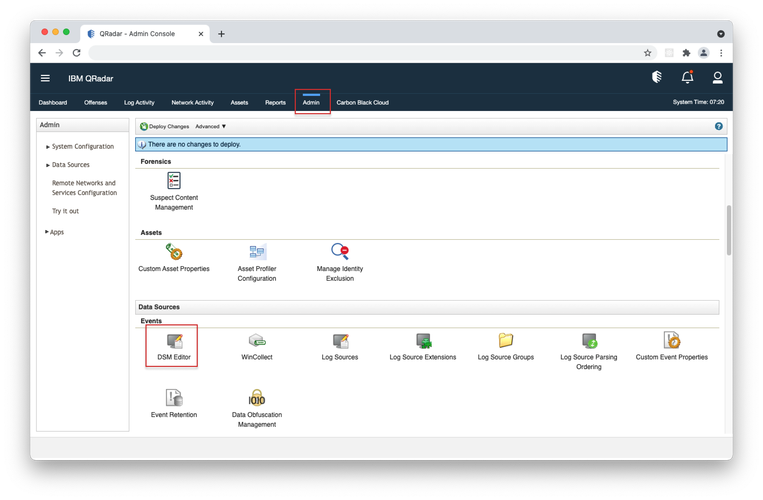The height and width of the screenshot is (500, 763).
Task: Open the DSM Editor icon
Action: pos(174,341)
